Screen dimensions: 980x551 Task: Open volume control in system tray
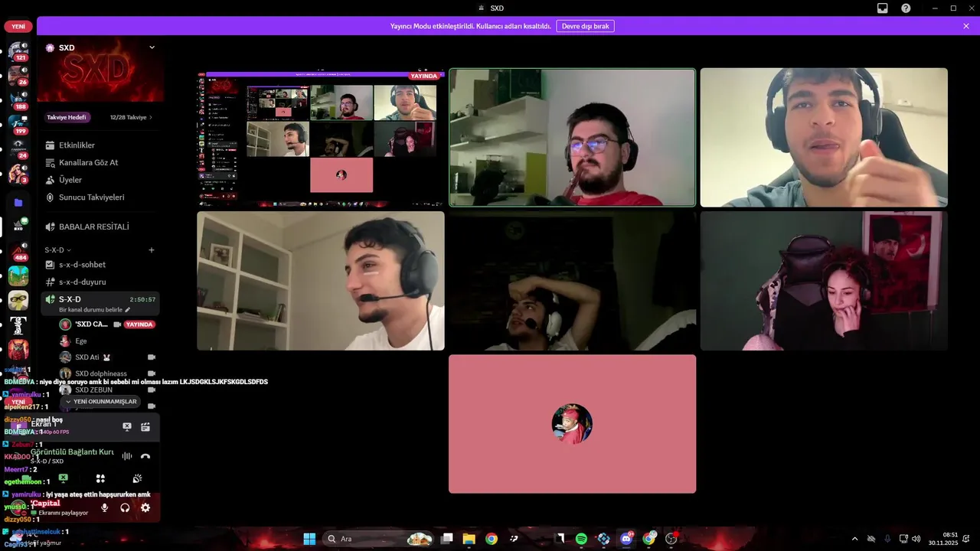pyautogui.click(x=916, y=539)
